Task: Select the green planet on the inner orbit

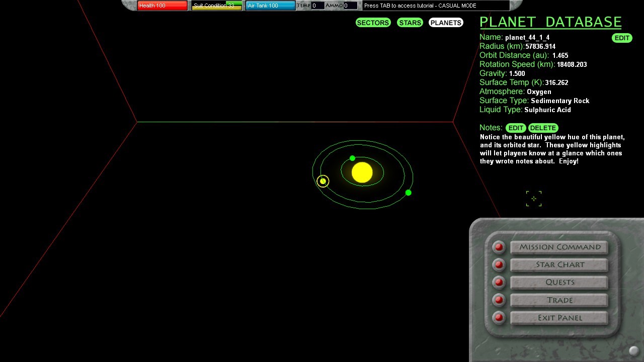Action: [x=352, y=158]
